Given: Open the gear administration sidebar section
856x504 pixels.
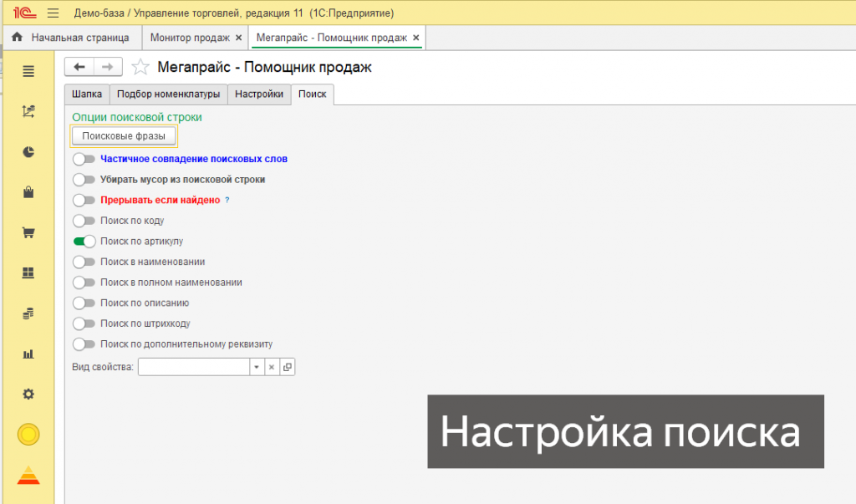Looking at the screenshot, I should click(x=28, y=395).
